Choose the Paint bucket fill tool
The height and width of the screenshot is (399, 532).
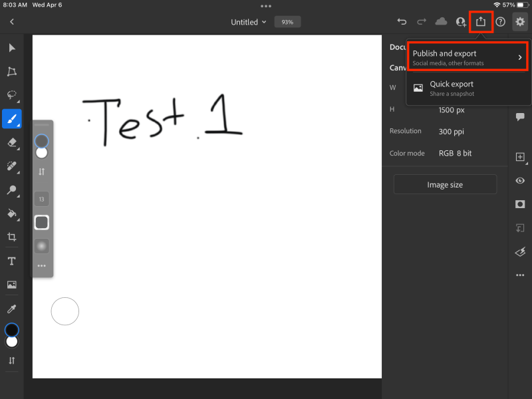coord(11,214)
